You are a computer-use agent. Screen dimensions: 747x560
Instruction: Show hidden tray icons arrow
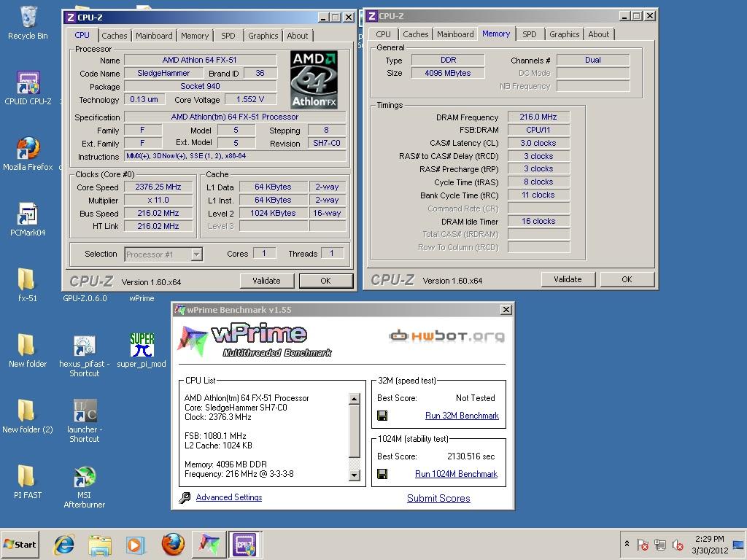[627, 544]
